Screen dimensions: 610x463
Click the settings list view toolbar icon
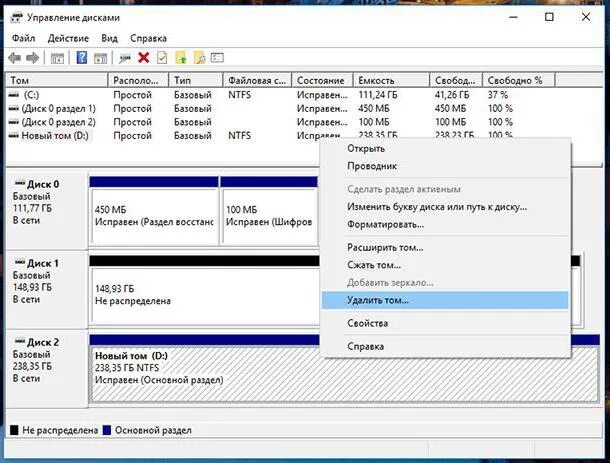click(x=217, y=58)
